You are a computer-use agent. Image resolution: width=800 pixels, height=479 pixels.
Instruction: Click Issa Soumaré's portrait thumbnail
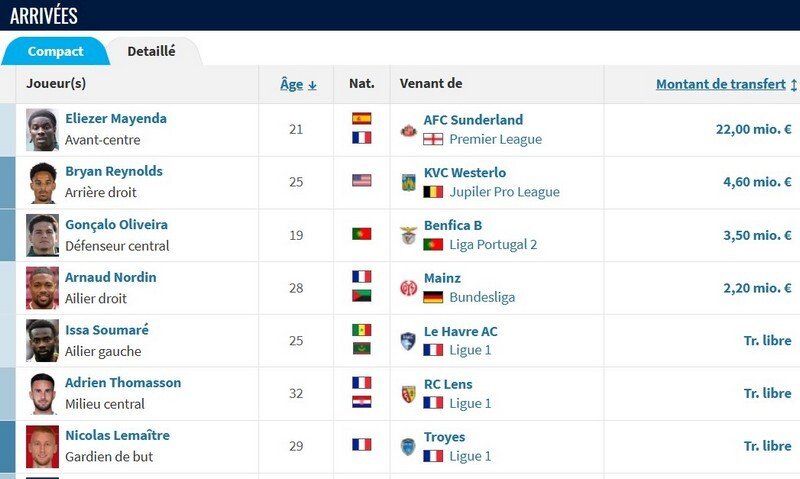[x=42, y=341]
